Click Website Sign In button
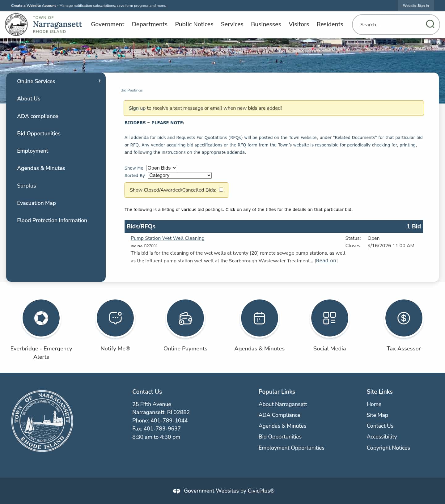Screen dimensions: 445x504 (416, 6)
